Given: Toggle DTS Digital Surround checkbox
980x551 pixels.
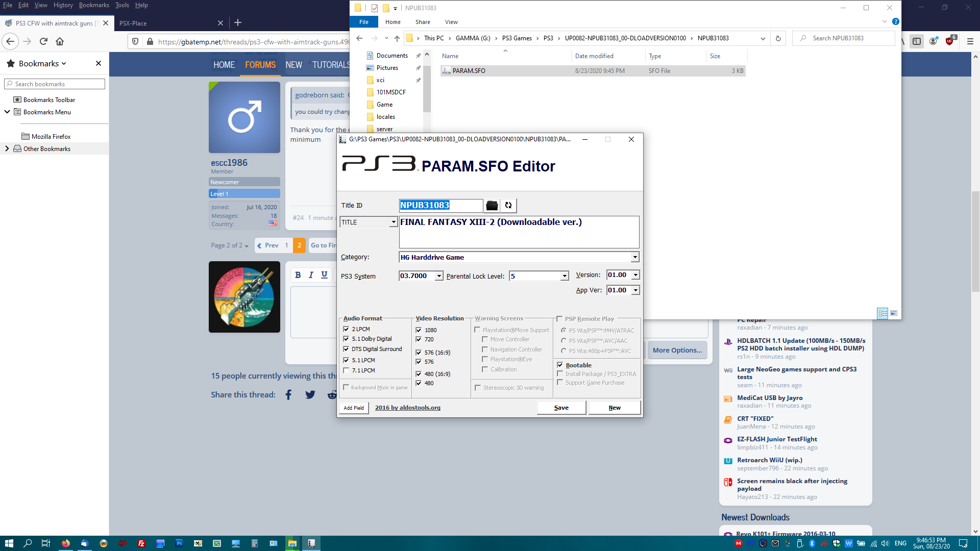Looking at the screenshot, I should (x=347, y=349).
